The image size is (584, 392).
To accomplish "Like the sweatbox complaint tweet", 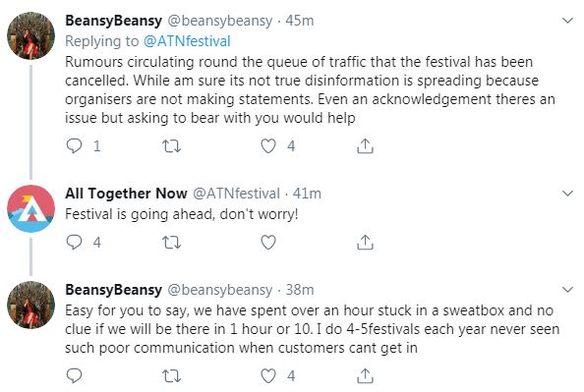I will pos(268,375).
